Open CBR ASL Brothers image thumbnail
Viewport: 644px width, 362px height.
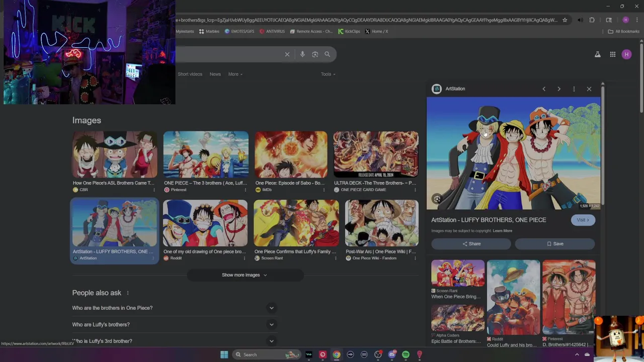[x=115, y=154]
